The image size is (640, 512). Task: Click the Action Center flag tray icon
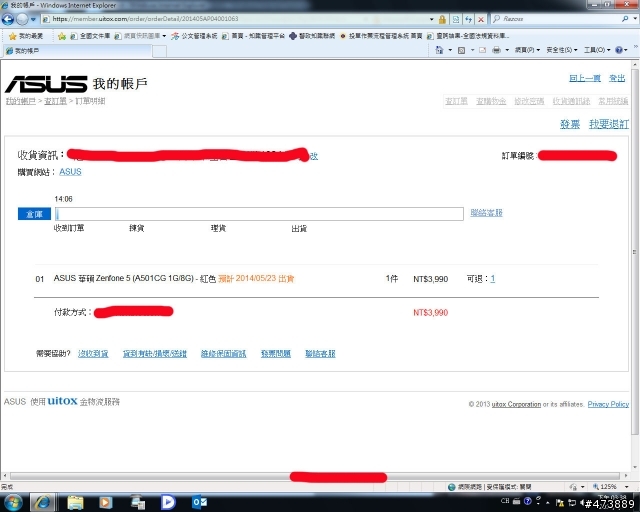coord(560,503)
